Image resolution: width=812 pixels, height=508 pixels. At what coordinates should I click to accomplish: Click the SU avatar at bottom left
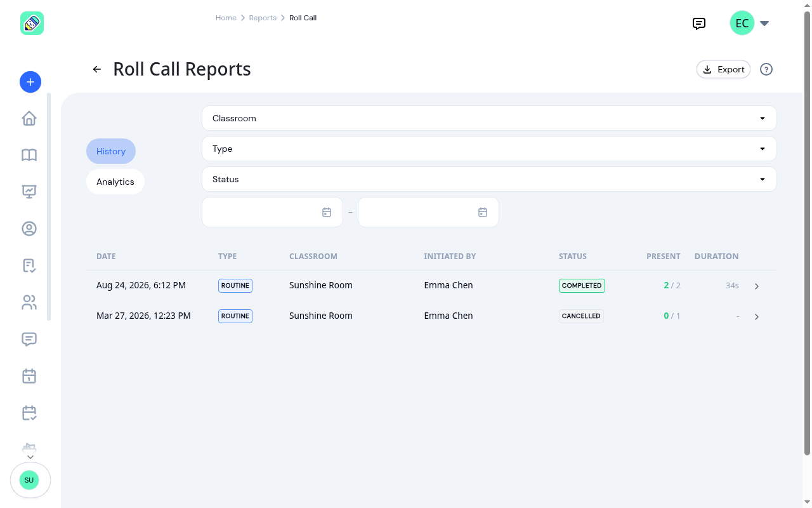tap(29, 480)
